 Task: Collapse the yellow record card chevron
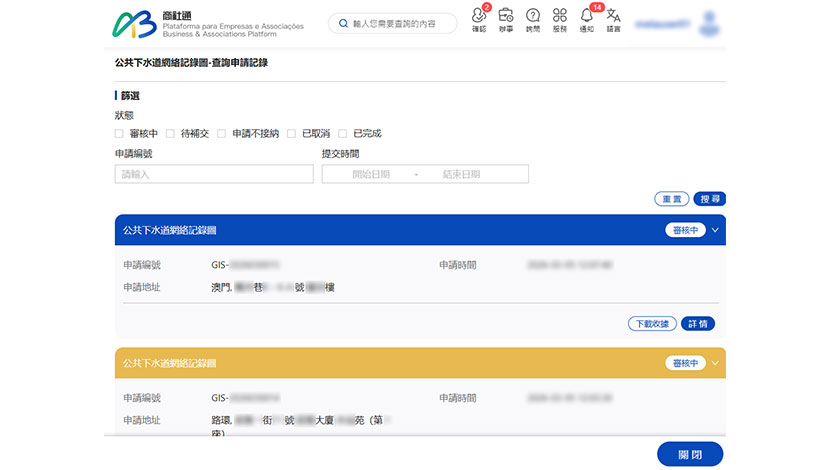(715, 363)
